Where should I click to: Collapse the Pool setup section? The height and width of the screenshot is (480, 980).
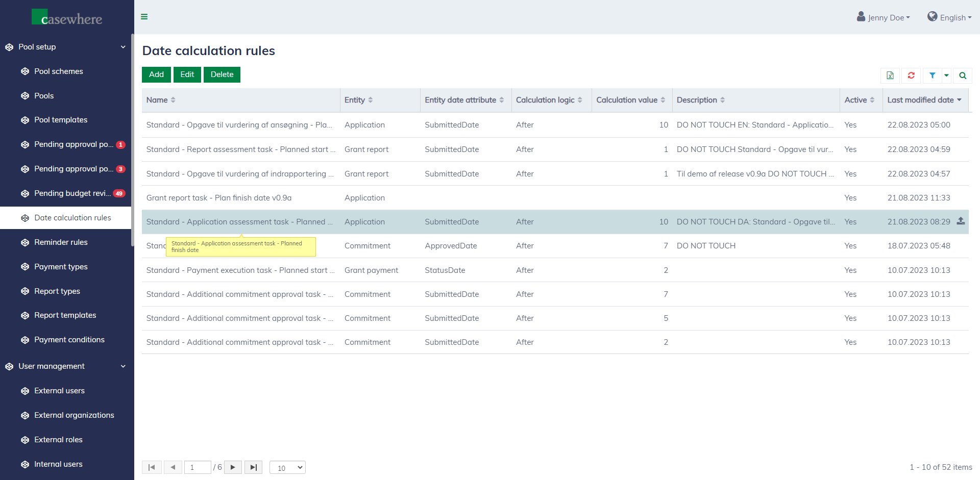tap(123, 47)
